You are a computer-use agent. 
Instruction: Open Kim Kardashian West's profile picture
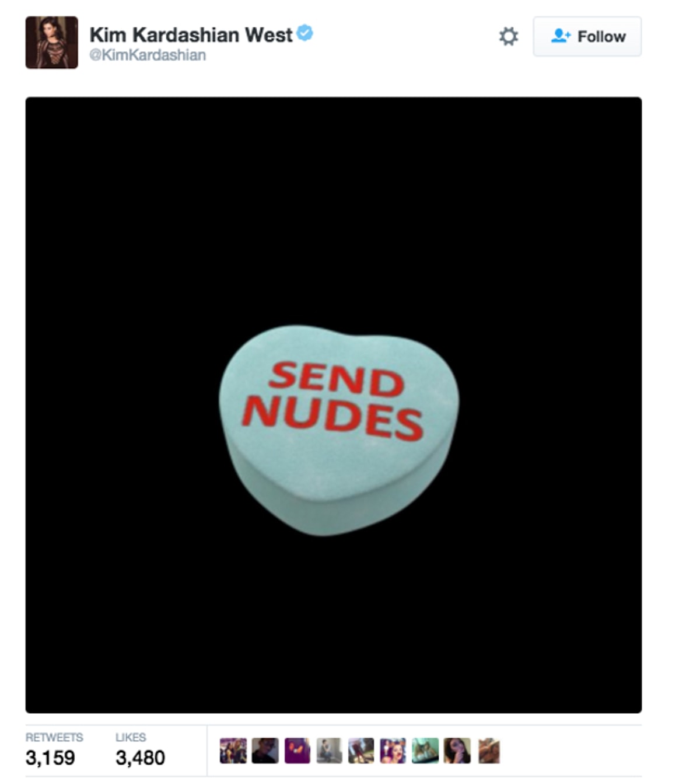click(51, 43)
